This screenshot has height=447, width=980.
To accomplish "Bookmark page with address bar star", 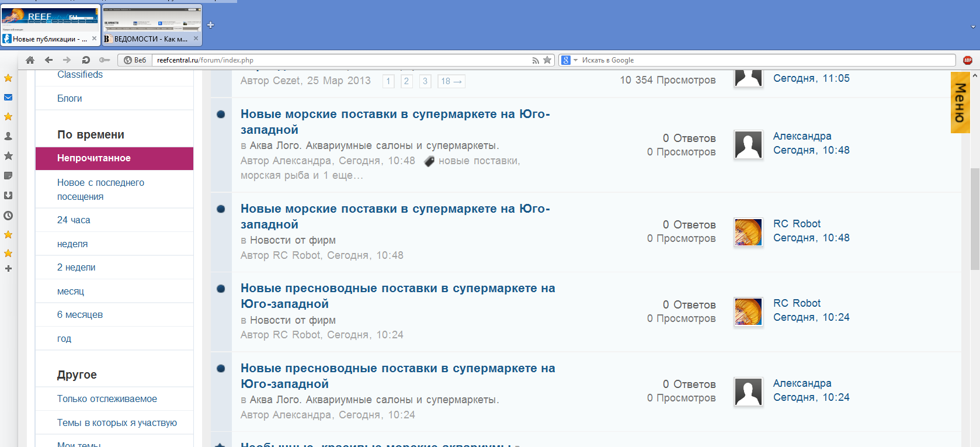I will coord(547,60).
